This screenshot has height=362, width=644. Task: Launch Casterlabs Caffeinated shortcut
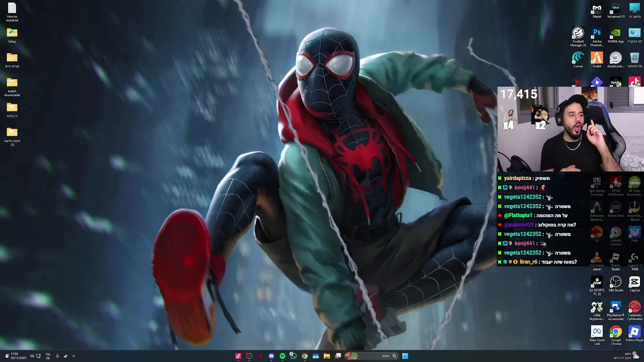[x=634, y=311]
